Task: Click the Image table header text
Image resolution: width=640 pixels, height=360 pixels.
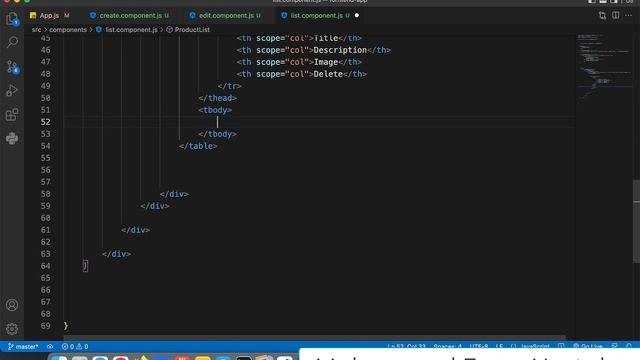Action: [326, 62]
